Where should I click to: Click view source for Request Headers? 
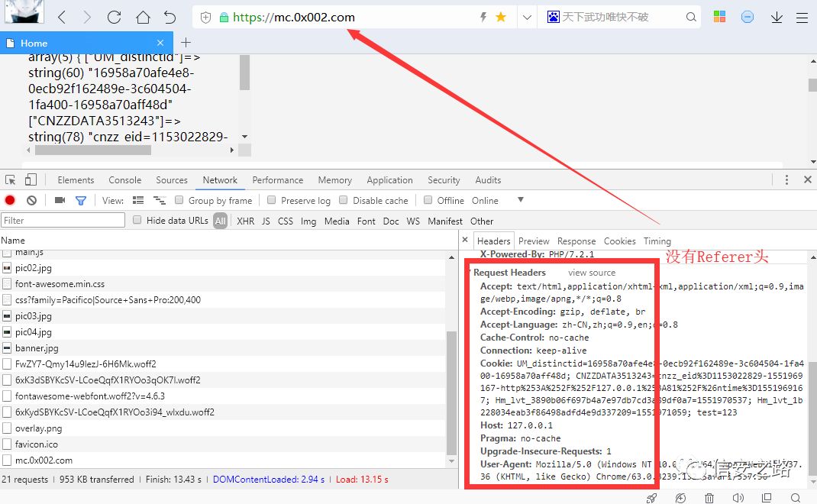pyautogui.click(x=592, y=273)
